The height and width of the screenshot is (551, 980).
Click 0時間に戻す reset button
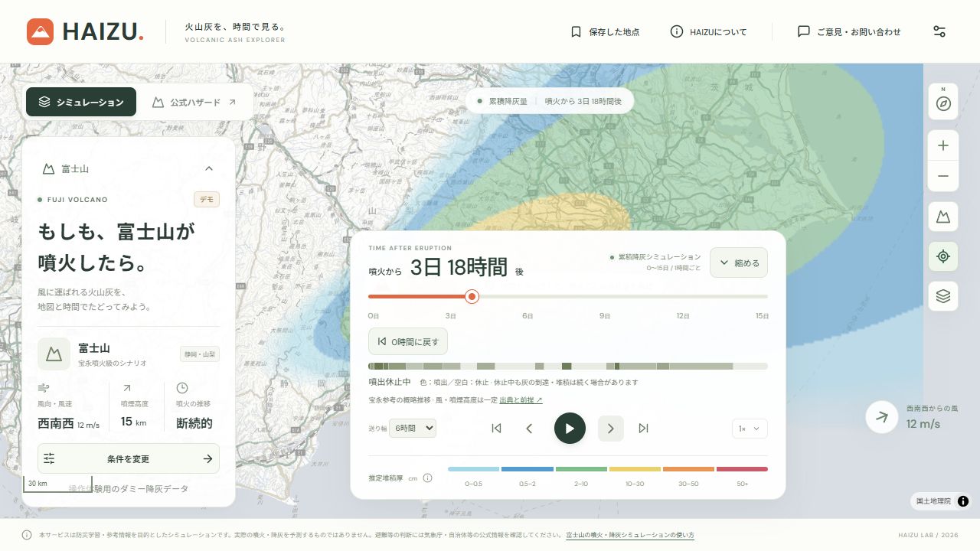[x=408, y=341]
